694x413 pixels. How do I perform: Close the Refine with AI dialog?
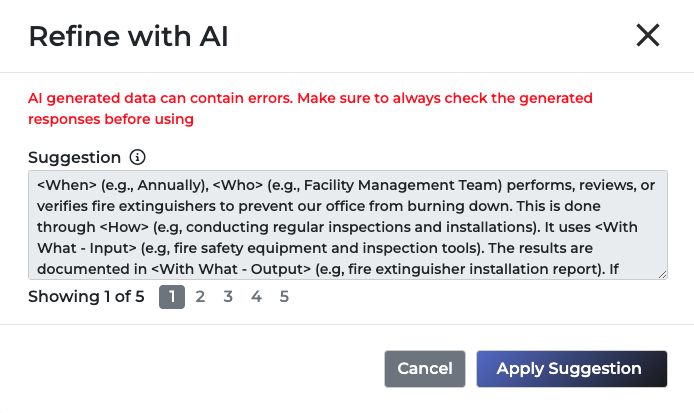[648, 36]
